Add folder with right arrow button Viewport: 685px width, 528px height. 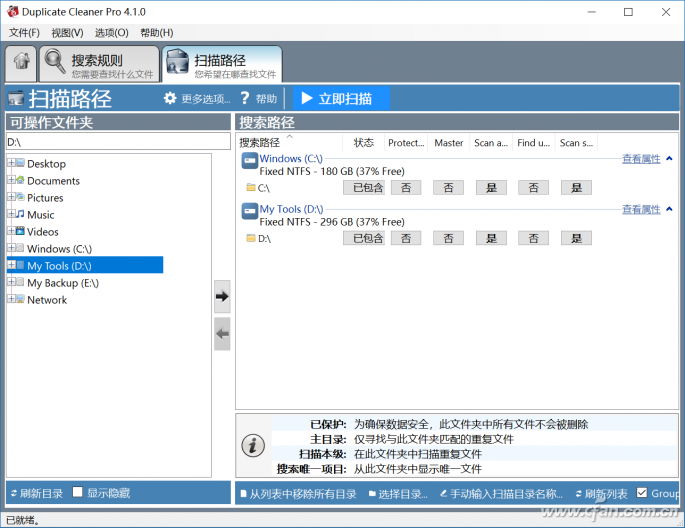(222, 297)
